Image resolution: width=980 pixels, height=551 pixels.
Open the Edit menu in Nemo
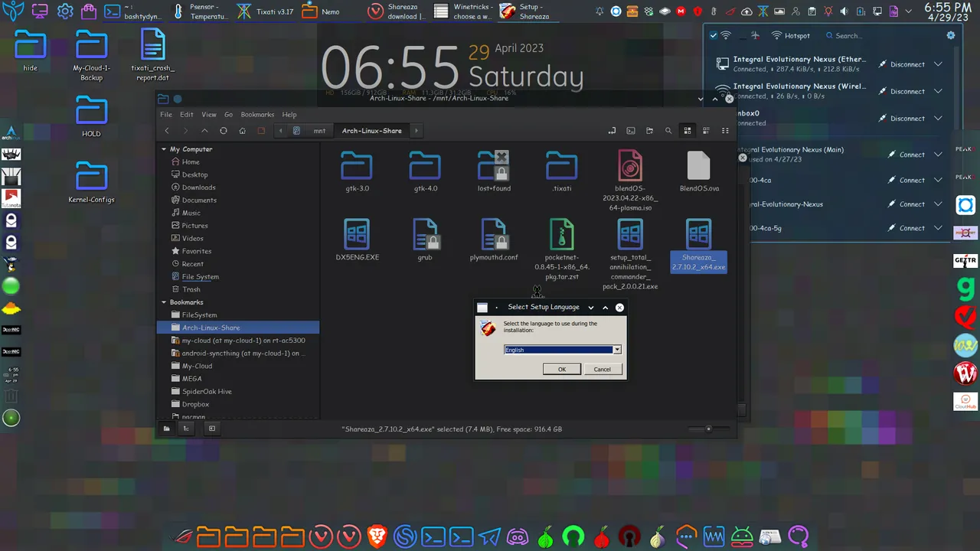click(x=187, y=115)
